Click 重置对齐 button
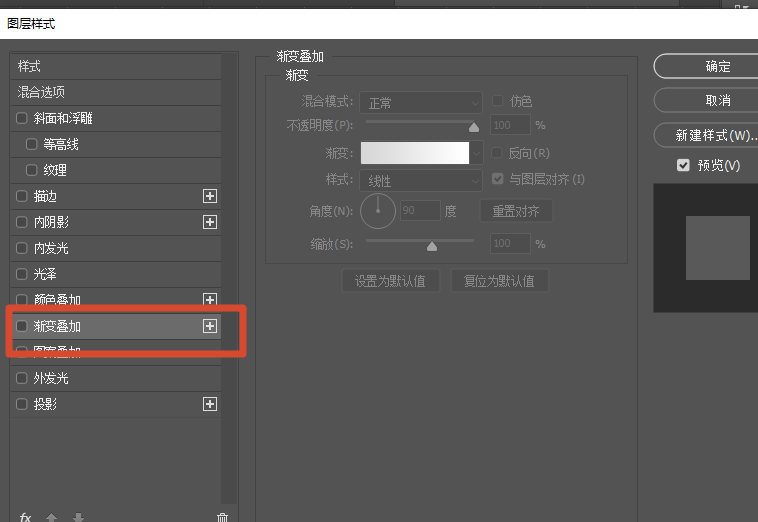Image resolution: width=758 pixels, height=522 pixels. tap(516, 211)
